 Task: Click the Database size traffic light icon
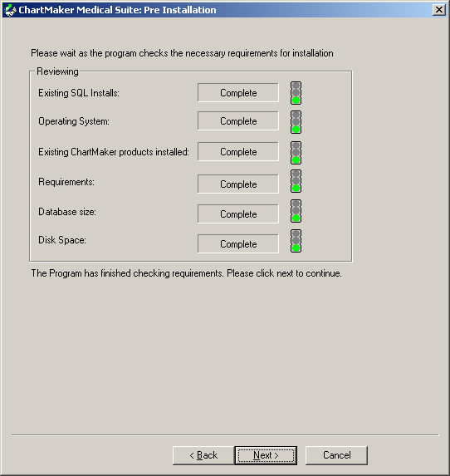(296, 211)
